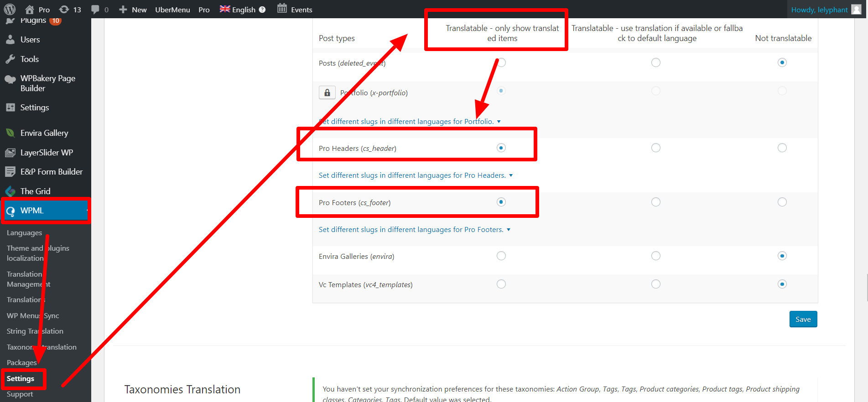
Task: Open Envira Gallery leaf icon
Action: click(10, 133)
